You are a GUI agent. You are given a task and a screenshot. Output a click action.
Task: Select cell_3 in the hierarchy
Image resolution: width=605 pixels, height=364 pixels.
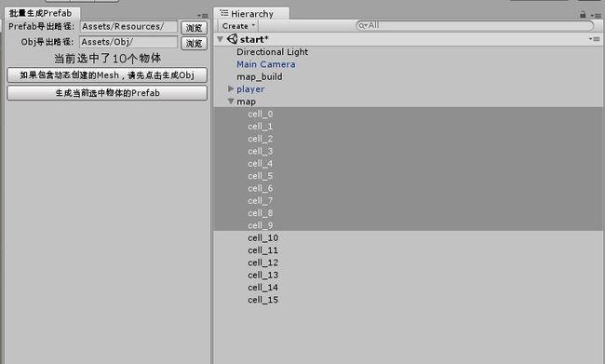click(x=409, y=151)
